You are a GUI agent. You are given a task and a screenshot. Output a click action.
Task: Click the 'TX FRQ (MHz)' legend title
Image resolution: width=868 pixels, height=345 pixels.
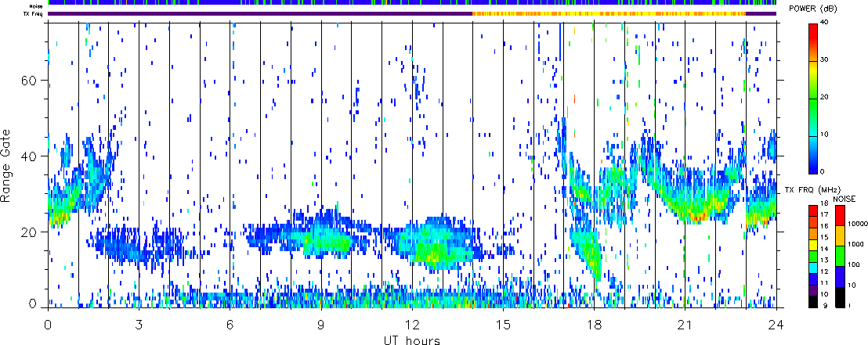(812, 189)
